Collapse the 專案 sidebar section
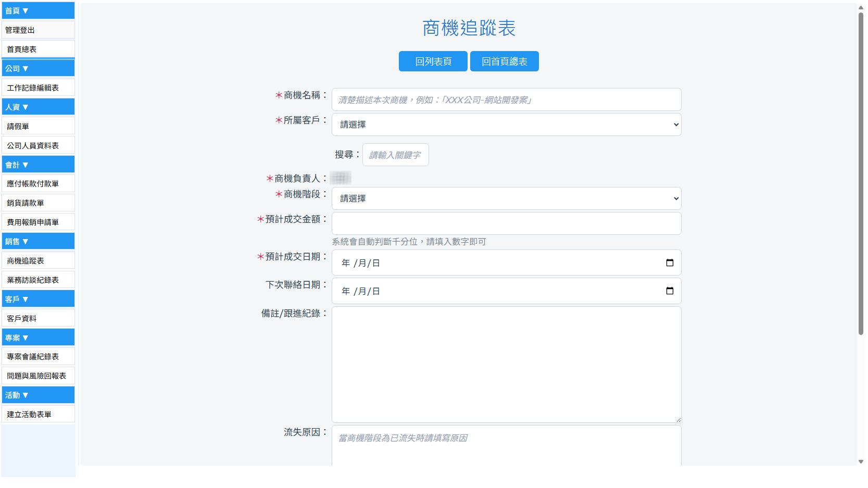The width and height of the screenshot is (868, 488). [38, 337]
